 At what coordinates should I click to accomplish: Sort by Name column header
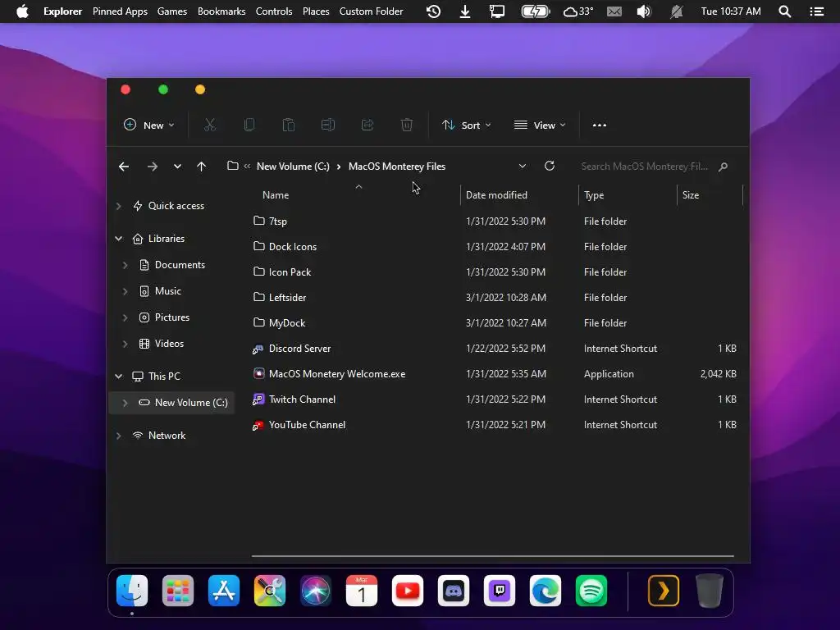(x=276, y=195)
